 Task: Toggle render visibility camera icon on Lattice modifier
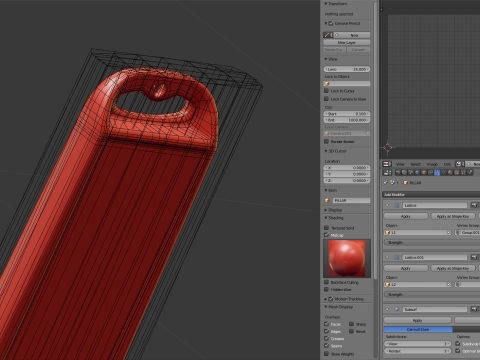click(x=474, y=205)
